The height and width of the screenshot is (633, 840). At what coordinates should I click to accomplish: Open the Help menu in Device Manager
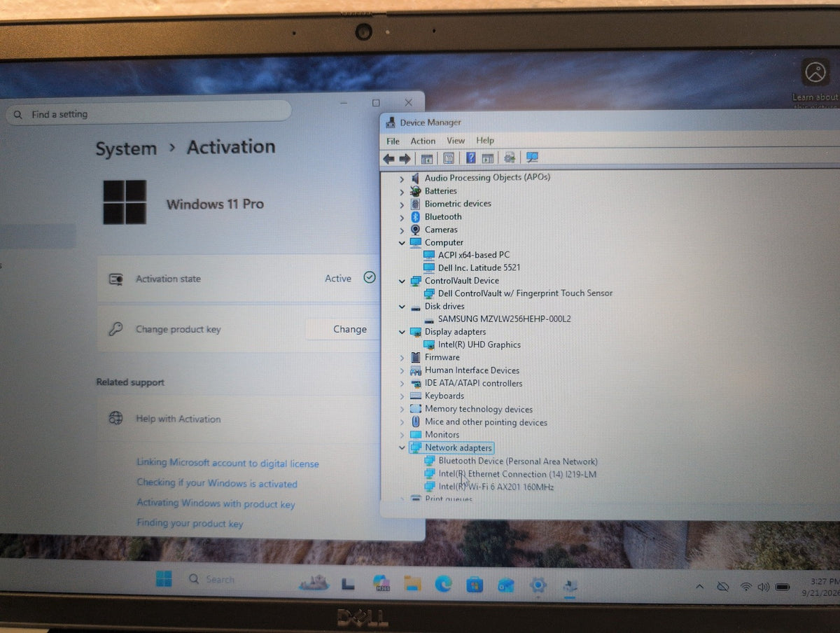(485, 141)
